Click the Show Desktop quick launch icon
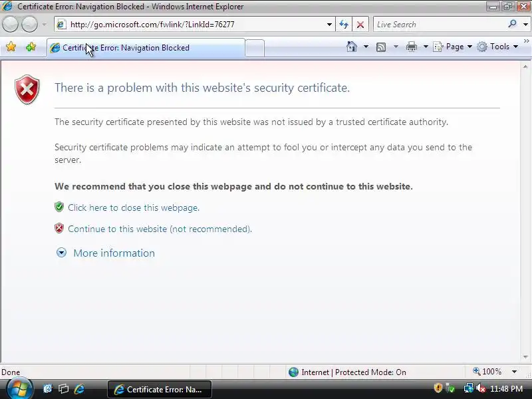This screenshot has width=532, height=399. pyautogui.click(x=48, y=389)
